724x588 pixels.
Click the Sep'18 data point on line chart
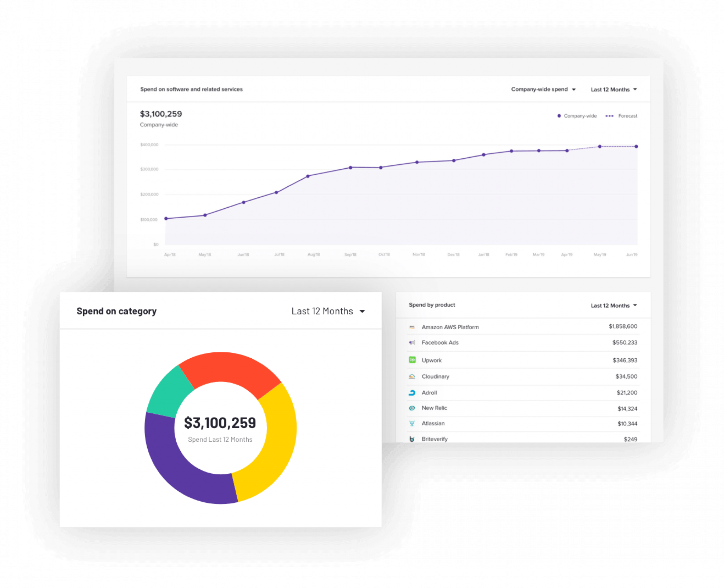(x=350, y=168)
